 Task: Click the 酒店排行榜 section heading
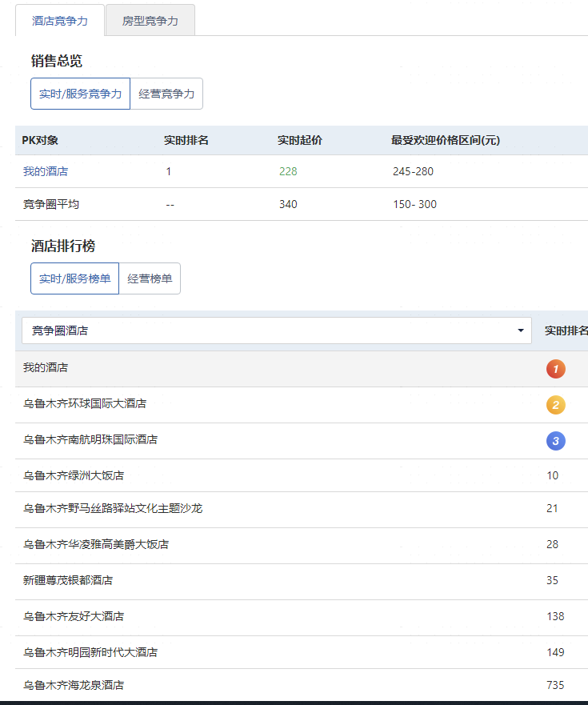click(x=63, y=246)
